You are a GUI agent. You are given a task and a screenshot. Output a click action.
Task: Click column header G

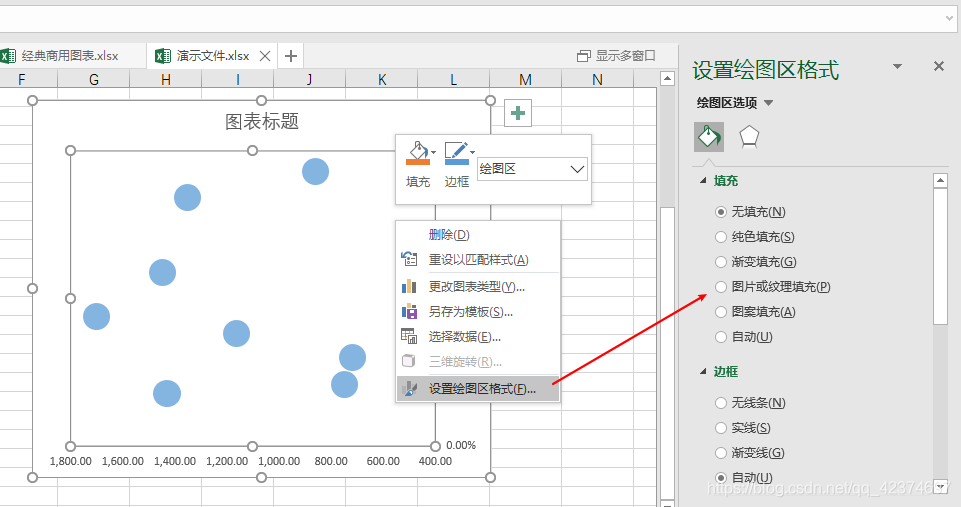point(94,79)
